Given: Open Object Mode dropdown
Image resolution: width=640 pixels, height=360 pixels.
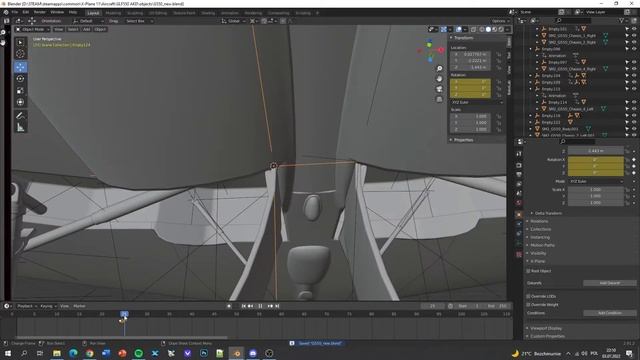Looking at the screenshot, I should click(x=33, y=29).
